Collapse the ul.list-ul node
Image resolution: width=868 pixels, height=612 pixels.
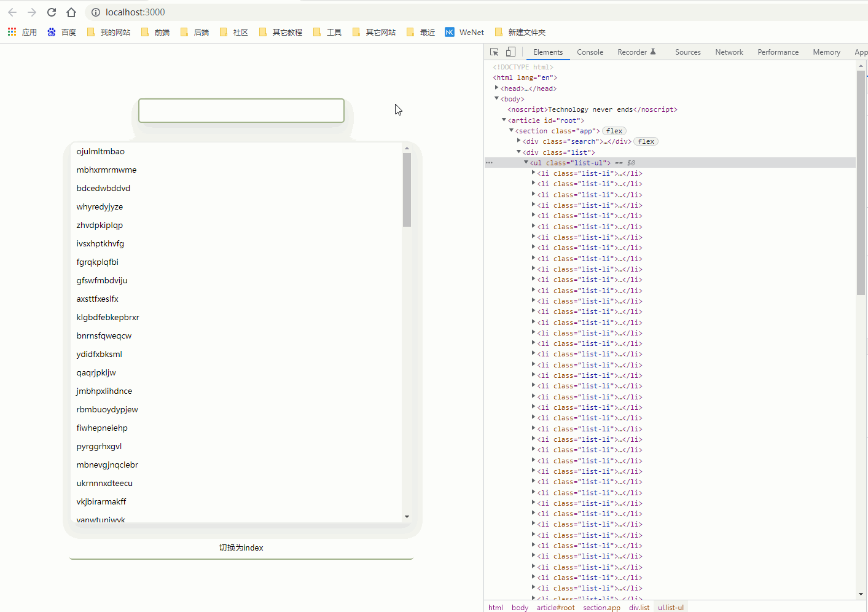pos(526,162)
